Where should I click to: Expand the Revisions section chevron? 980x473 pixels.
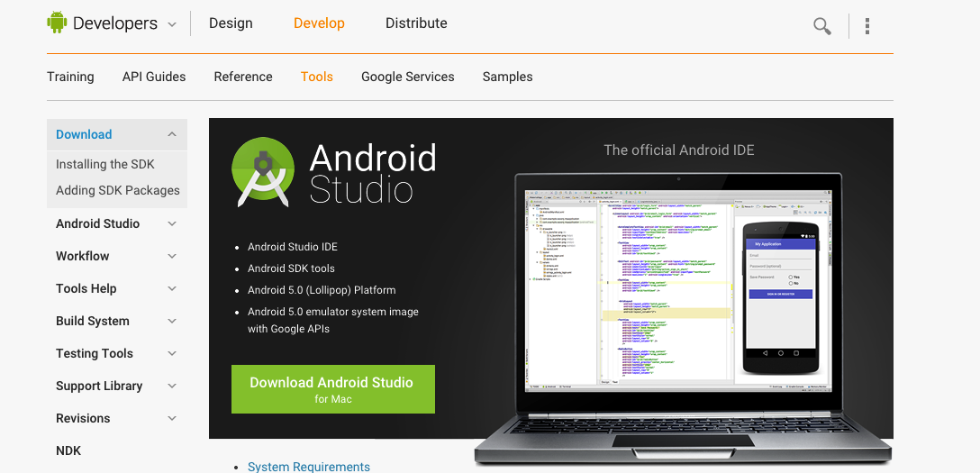click(172, 419)
